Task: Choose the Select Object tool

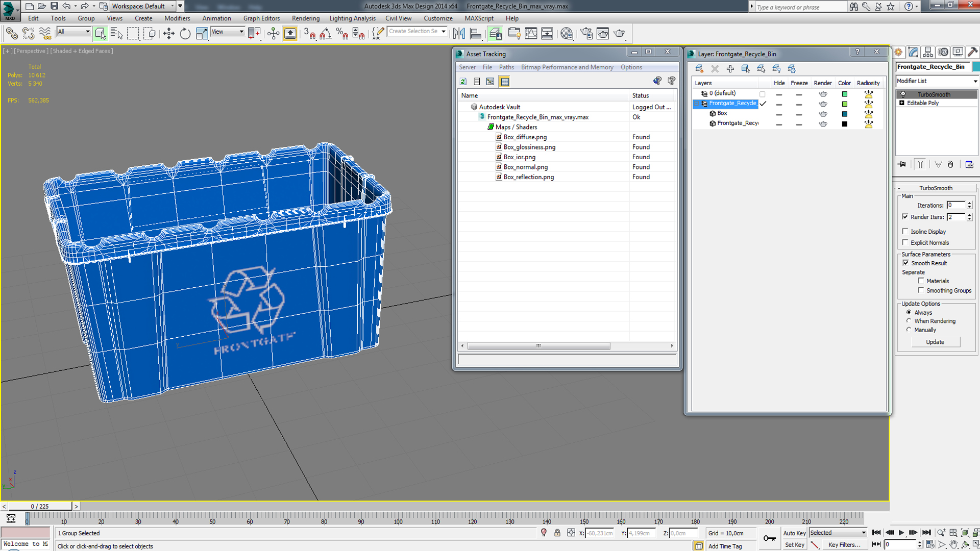Action: click(x=100, y=34)
